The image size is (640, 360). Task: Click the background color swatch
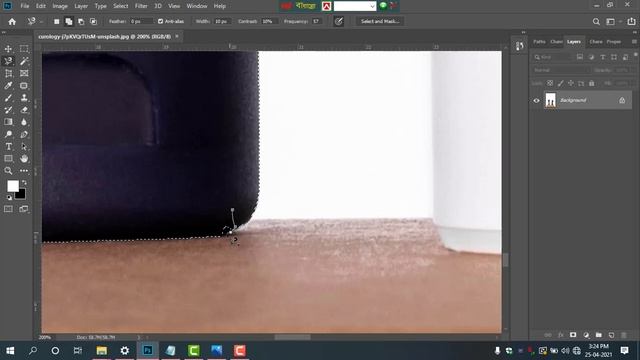tap(20, 194)
